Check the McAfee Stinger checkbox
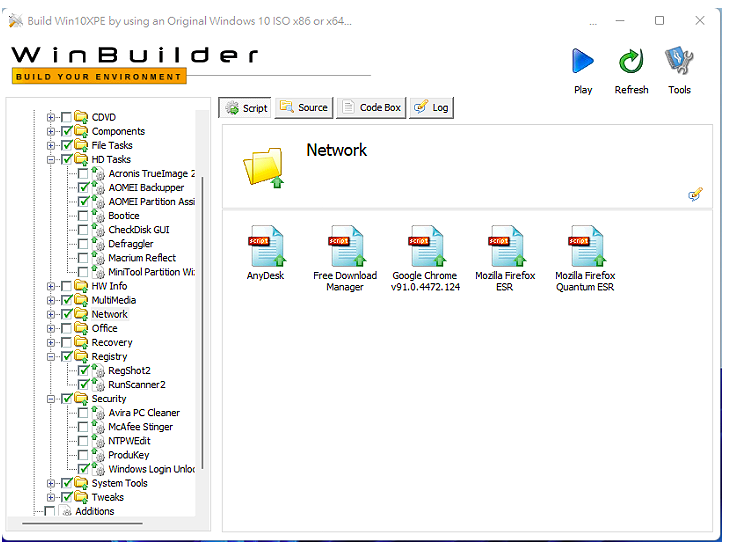732x545 pixels. pos(83,426)
